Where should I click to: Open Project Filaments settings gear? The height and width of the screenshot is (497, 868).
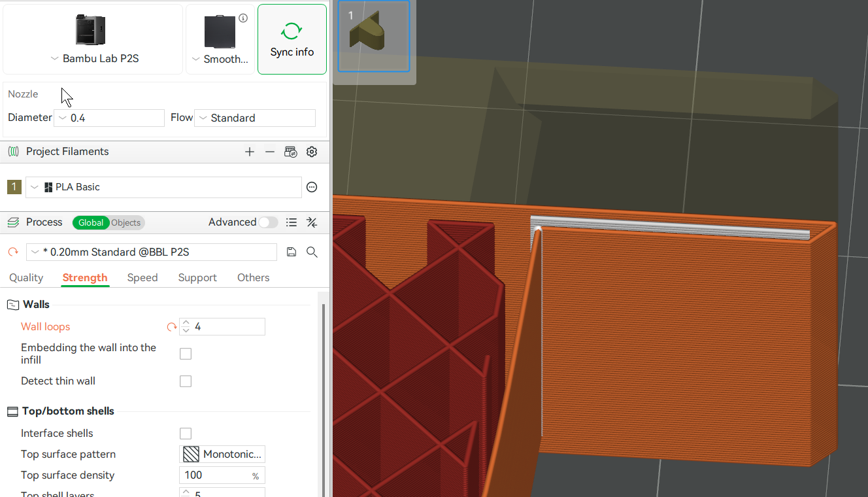click(312, 152)
